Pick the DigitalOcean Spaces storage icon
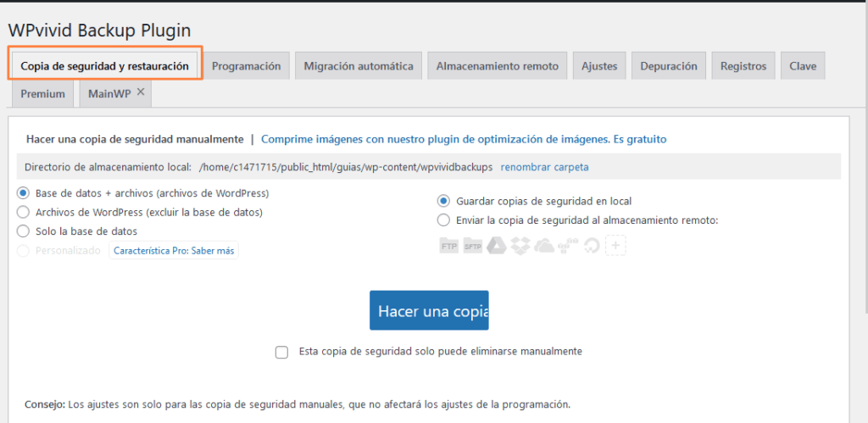This screenshot has width=868, height=423. (592, 246)
